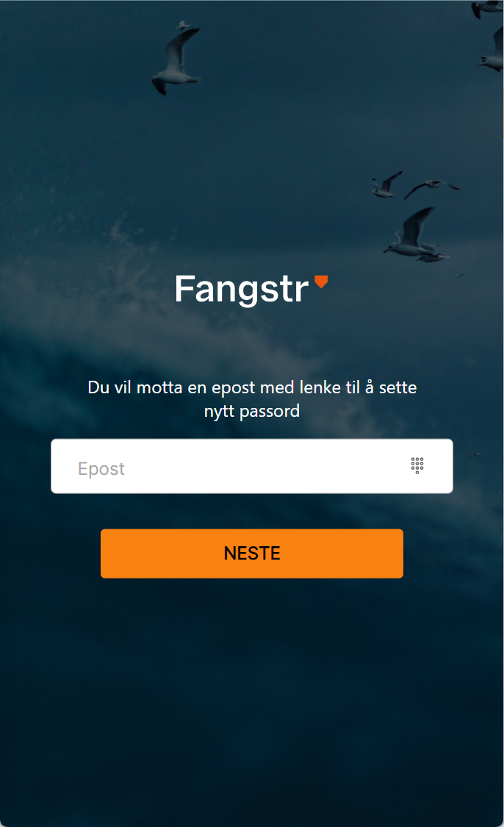This screenshot has height=827, width=504.
Task: Click the large seagull at the top
Action: (176, 58)
